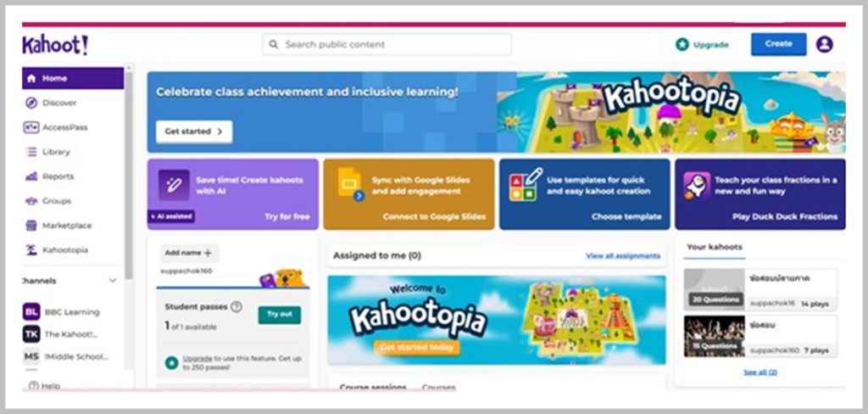868x414 pixels.
Task: Open the Marketplace store icon
Action: (x=31, y=225)
